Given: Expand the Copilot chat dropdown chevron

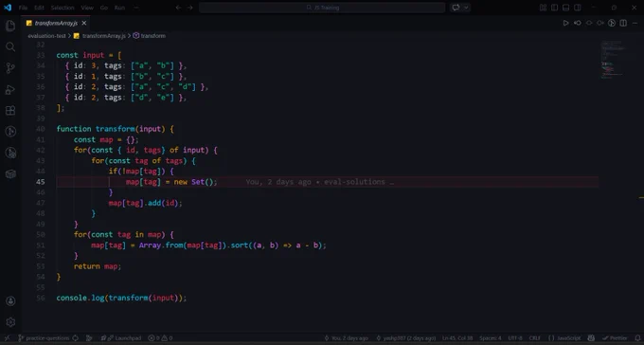Looking at the screenshot, I should tap(466, 8).
